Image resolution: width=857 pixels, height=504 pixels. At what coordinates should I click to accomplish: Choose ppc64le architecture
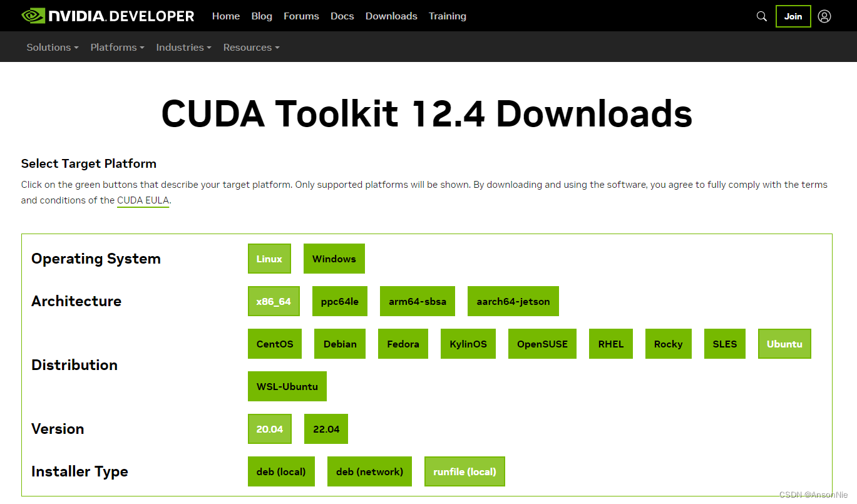[x=340, y=301]
